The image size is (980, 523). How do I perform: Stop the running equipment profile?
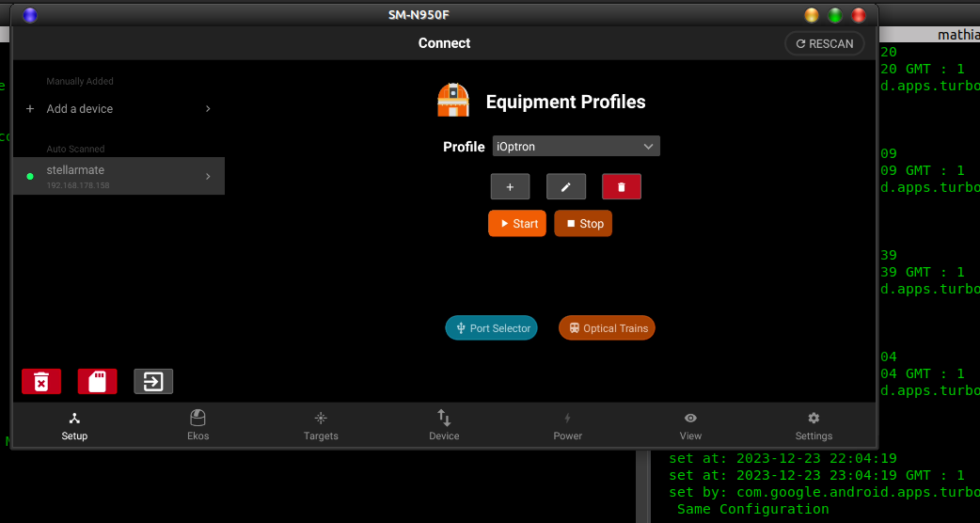point(583,224)
